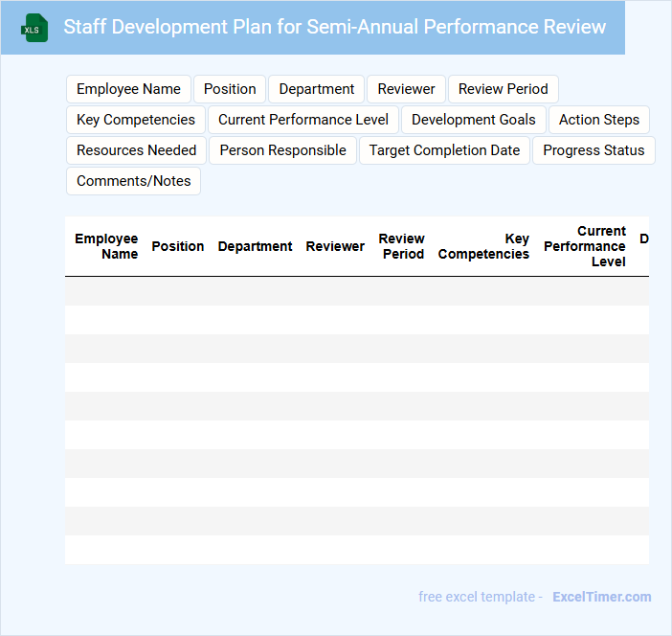Select the Department tag
672x636 pixels.
[x=316, y=89]
